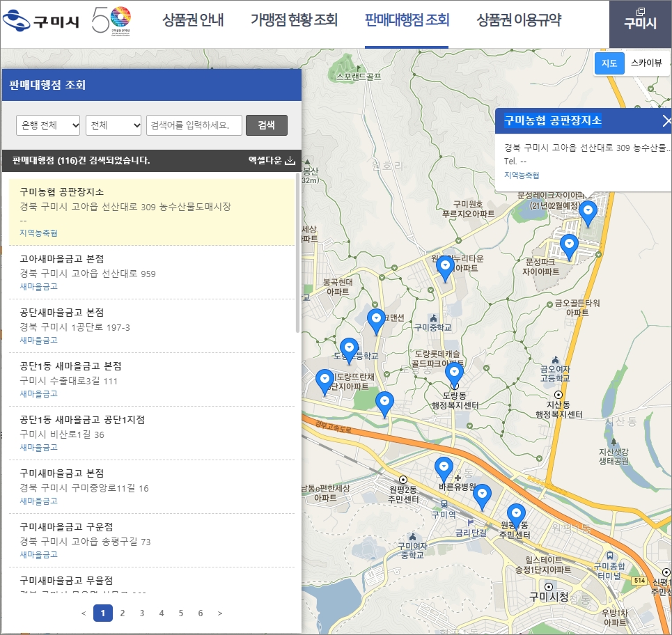The image size is (672, 635).
Task: Go to page 1 of results
Action: [103, 613]
